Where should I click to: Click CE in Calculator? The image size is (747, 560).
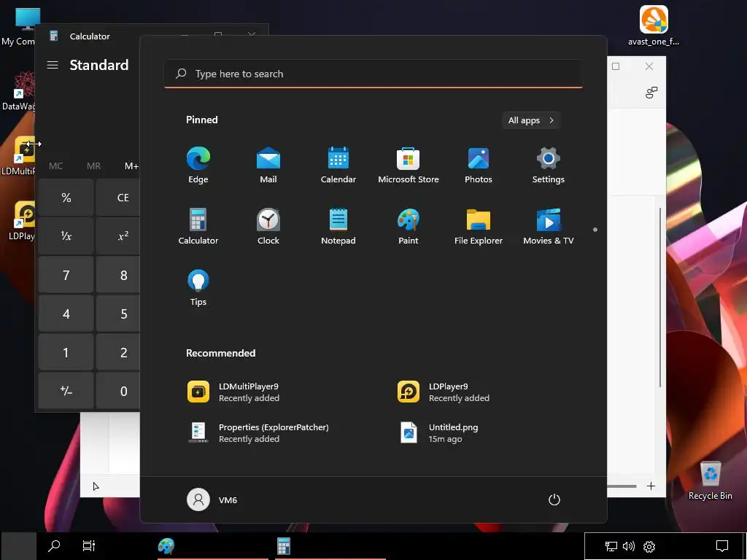tap(117, 197)
